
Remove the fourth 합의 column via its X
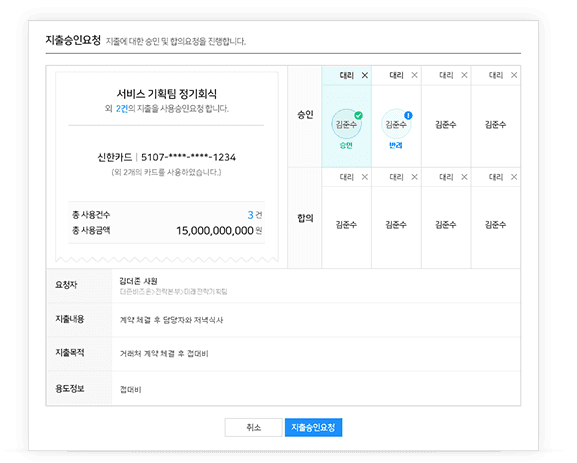pos(514,177)
